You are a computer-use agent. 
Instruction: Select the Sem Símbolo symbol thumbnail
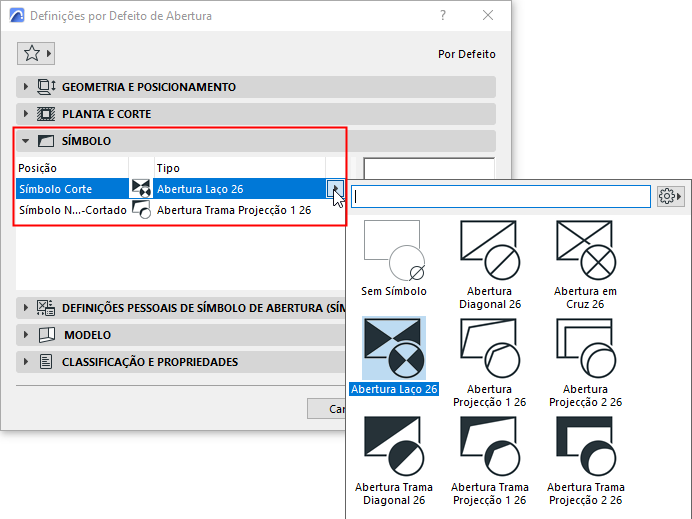pos(394,251)
